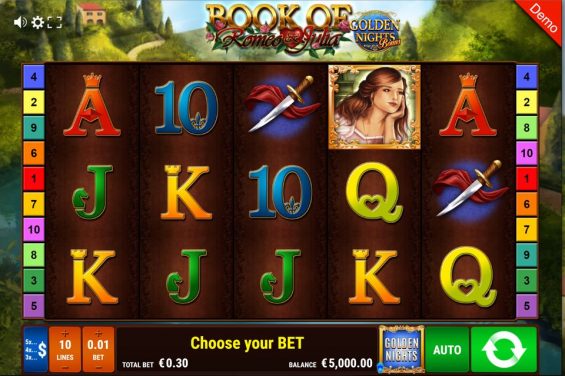
Task: Click the blue 10 symbol on the second reel
Action: click(x=186, y=108)
